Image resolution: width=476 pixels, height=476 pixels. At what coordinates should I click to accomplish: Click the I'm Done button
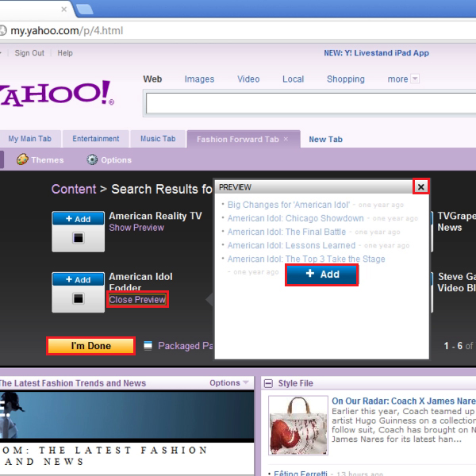tap(90, 346)
